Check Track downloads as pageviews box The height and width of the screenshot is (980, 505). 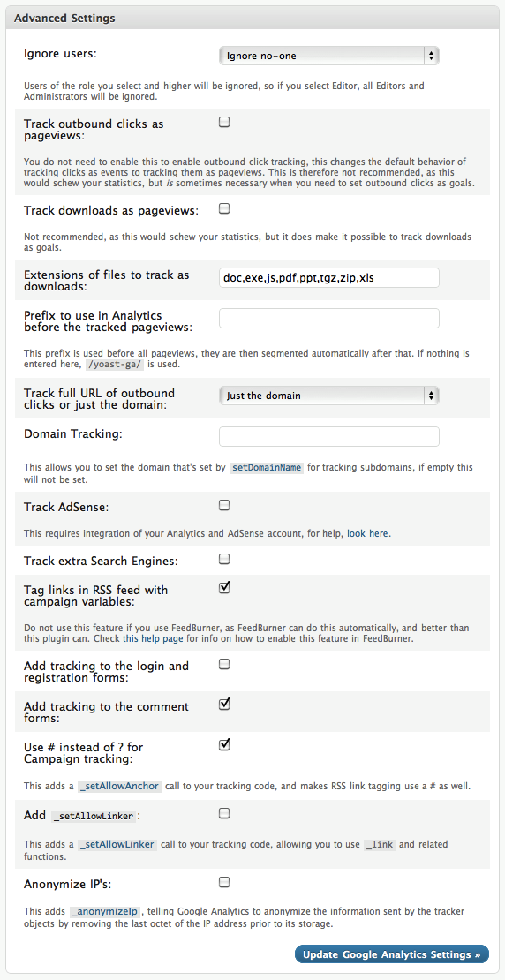224,208
